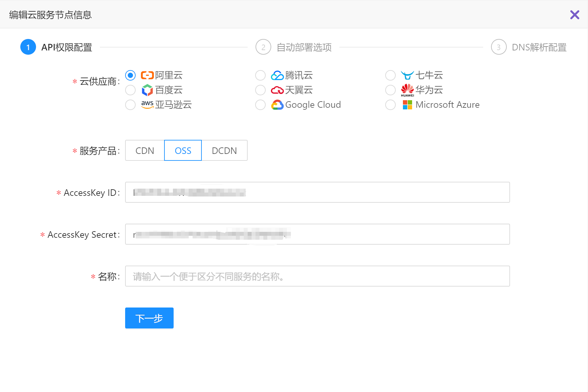The image size is (588, 392).
Task: Select the Google Cloud radio button
Action: 260,105
